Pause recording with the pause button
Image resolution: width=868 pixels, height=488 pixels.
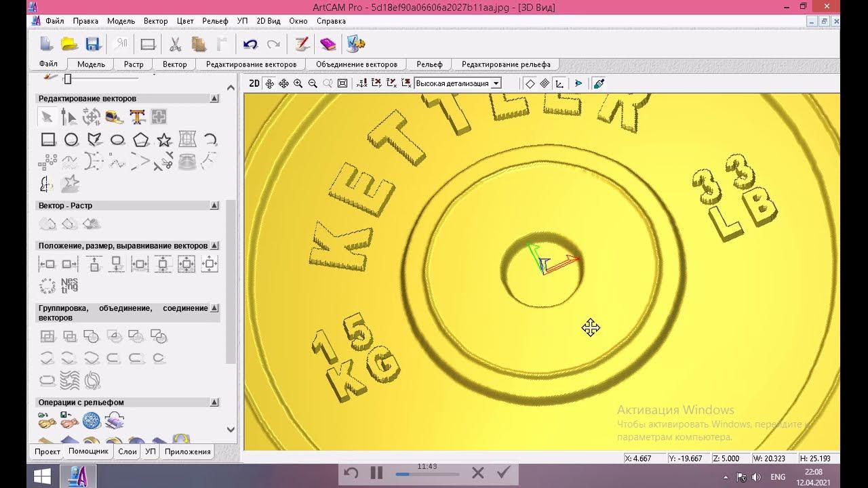coord(377,473)
